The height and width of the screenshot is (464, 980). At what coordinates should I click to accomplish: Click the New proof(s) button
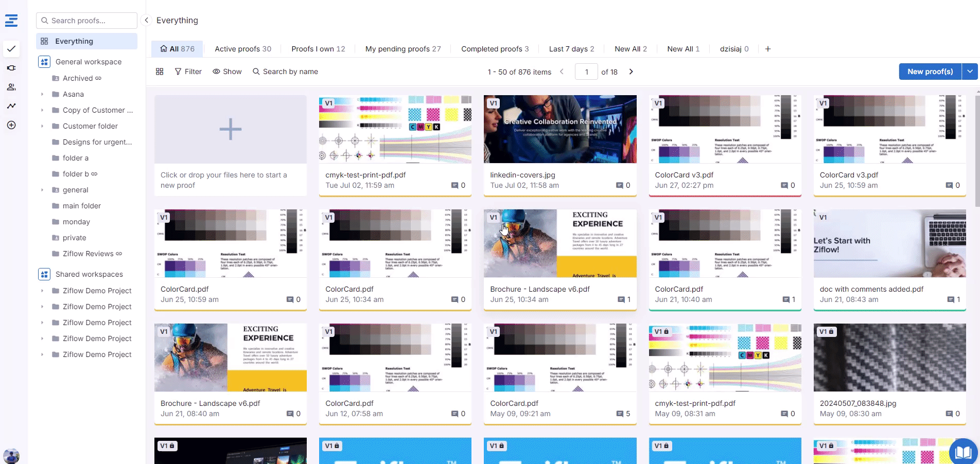coord(930,72)
